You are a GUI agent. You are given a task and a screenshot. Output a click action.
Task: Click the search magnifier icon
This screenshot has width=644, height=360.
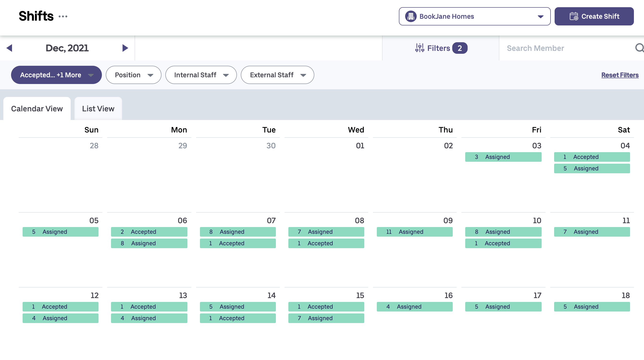[x=639, y=48]
